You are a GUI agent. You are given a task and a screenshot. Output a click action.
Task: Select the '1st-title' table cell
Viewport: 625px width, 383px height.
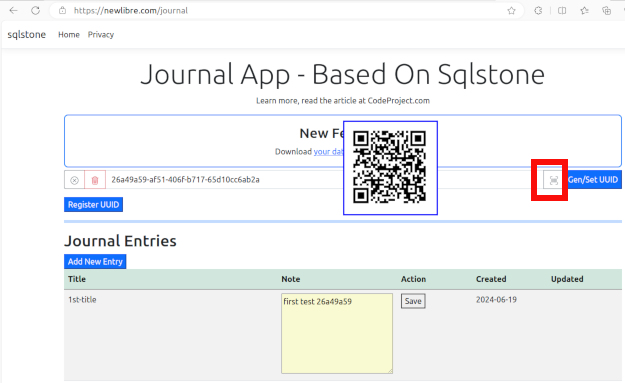[82, 300]
